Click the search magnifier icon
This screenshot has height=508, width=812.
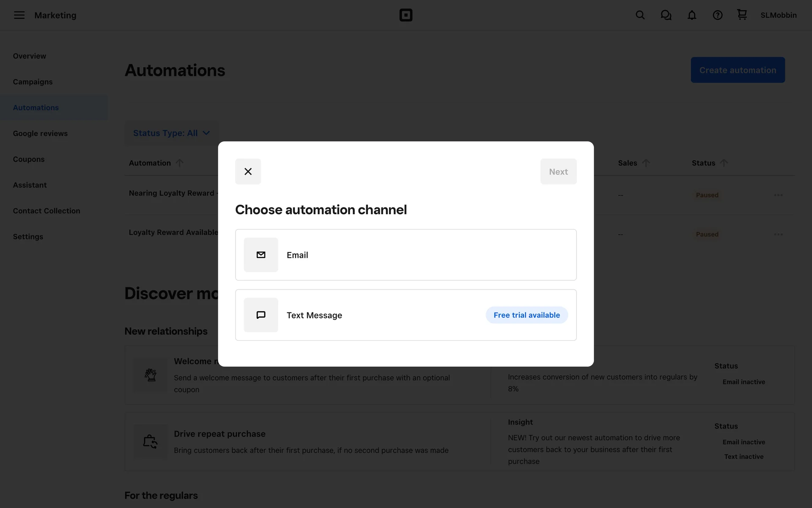point(640,15)
